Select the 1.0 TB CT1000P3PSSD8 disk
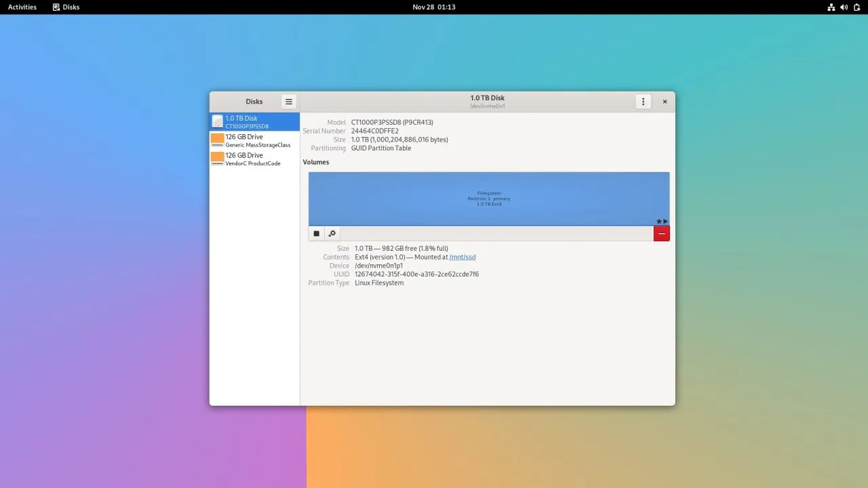Screen dimensions: 868x488 pos(254,121)
